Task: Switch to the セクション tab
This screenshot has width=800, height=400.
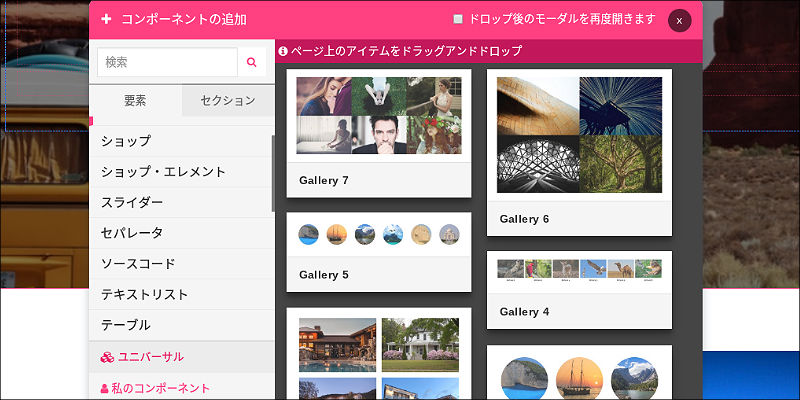Action: [x=228, y=101]
